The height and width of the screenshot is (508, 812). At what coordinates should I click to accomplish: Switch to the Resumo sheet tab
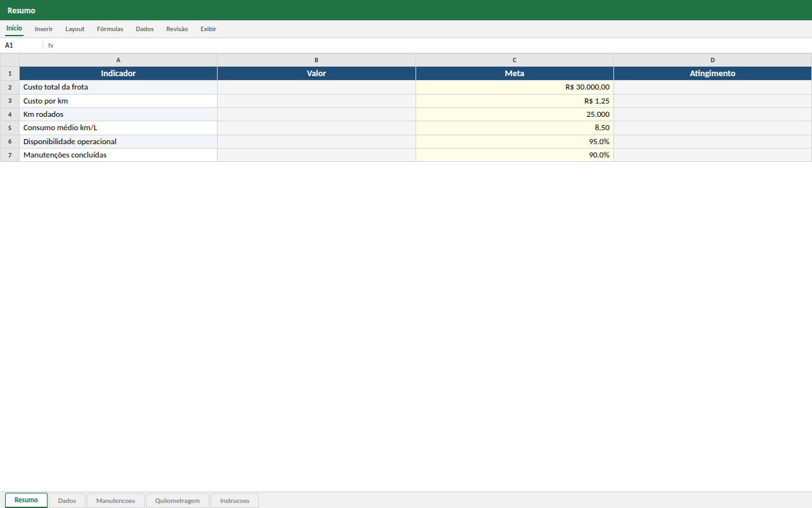point(26,500)
